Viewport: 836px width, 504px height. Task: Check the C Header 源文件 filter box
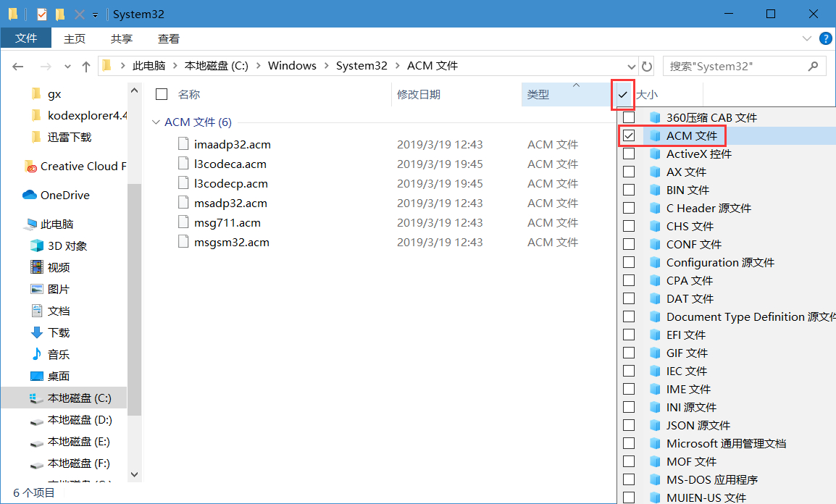point(629,208)
